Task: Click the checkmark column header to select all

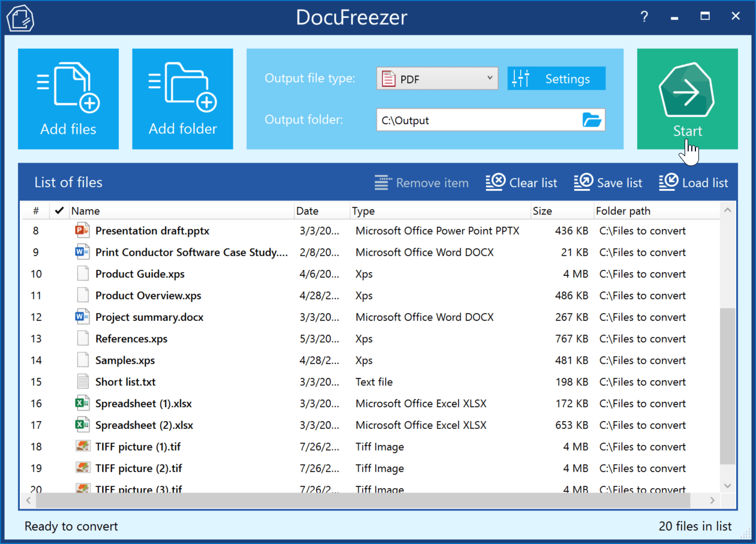Action: pos(58,211)
